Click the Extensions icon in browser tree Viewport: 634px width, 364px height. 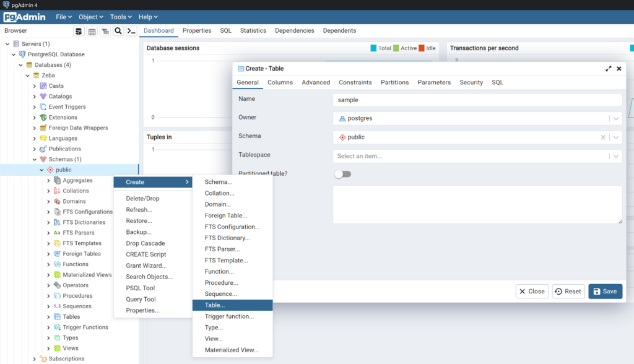[x=43, y=118]
